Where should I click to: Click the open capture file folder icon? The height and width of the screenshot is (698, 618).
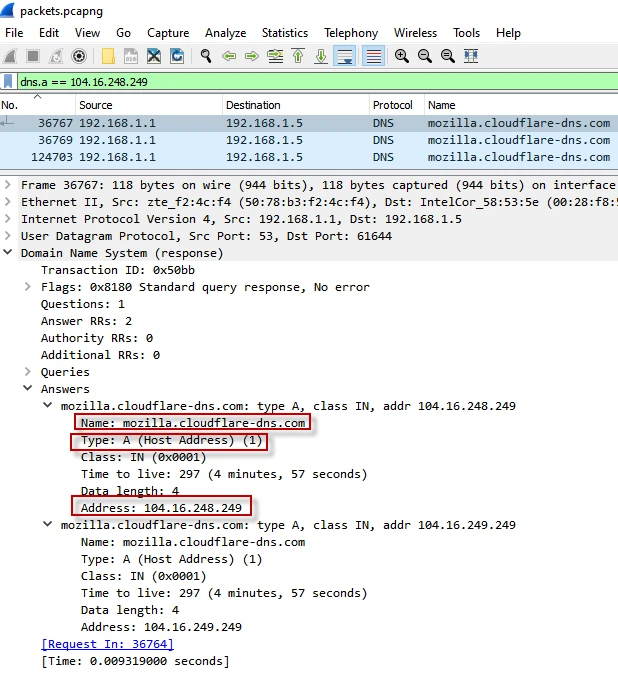(x=108, y=56)
